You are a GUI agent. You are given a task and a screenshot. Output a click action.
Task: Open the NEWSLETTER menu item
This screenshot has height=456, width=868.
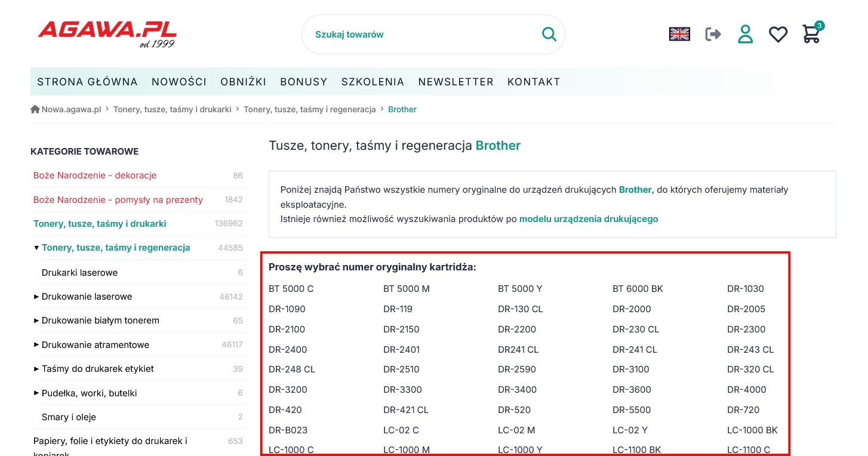(455, 82)
